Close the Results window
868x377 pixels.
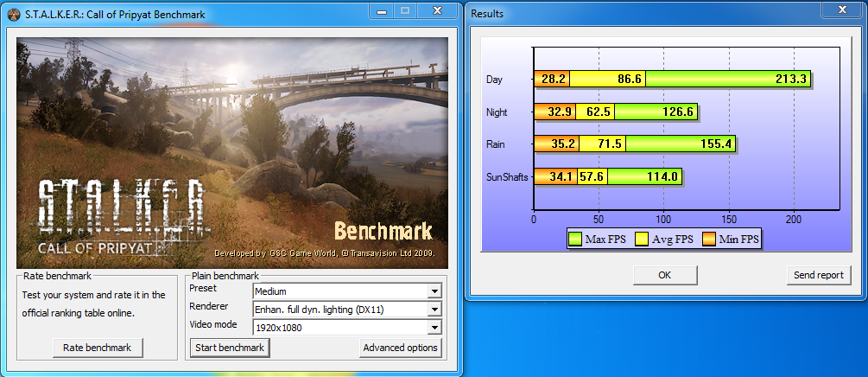[x=840, y=12]
